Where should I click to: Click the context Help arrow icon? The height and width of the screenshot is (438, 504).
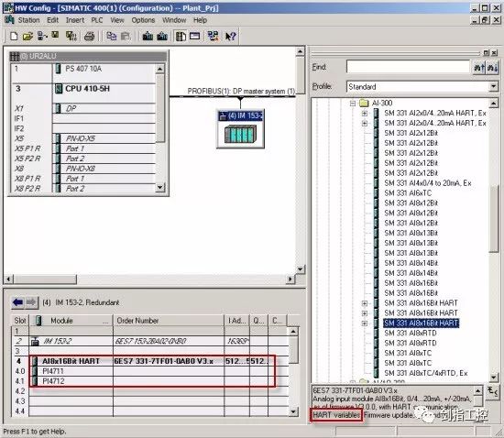click(230, 36)
